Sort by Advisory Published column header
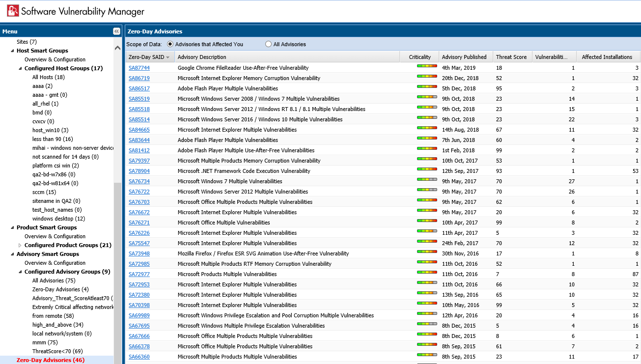 point(464,57)
